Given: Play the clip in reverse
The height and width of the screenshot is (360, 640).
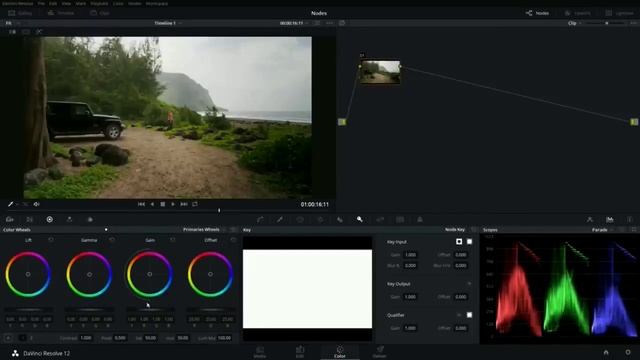Looking at the screenshot, I should coord(152,204).
